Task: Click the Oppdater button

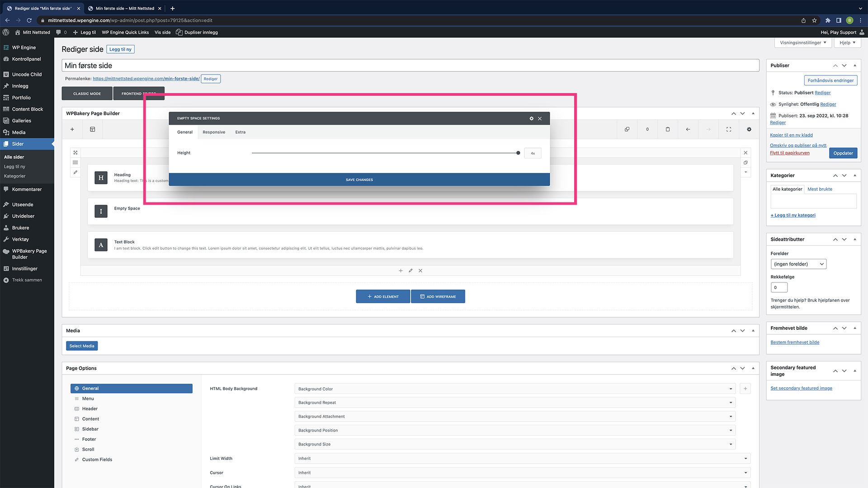Action: [x=843, y=153]
